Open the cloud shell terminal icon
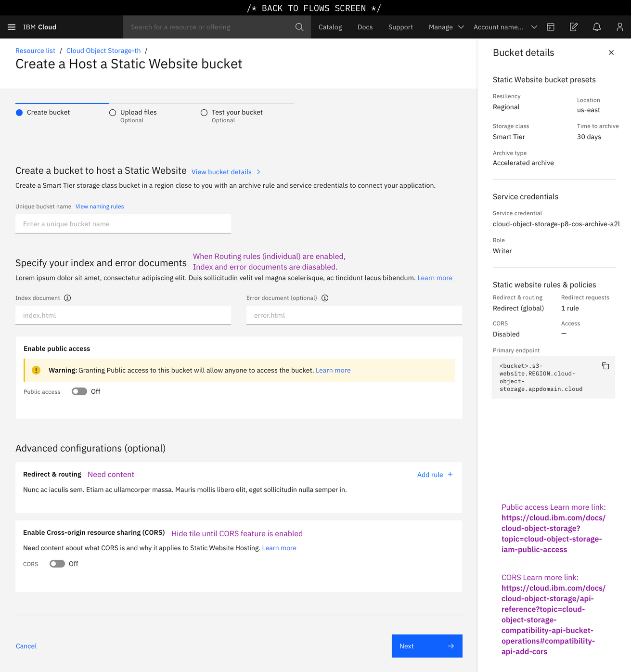Viewport: 631px width, 672px height. [x=551, y=27]
